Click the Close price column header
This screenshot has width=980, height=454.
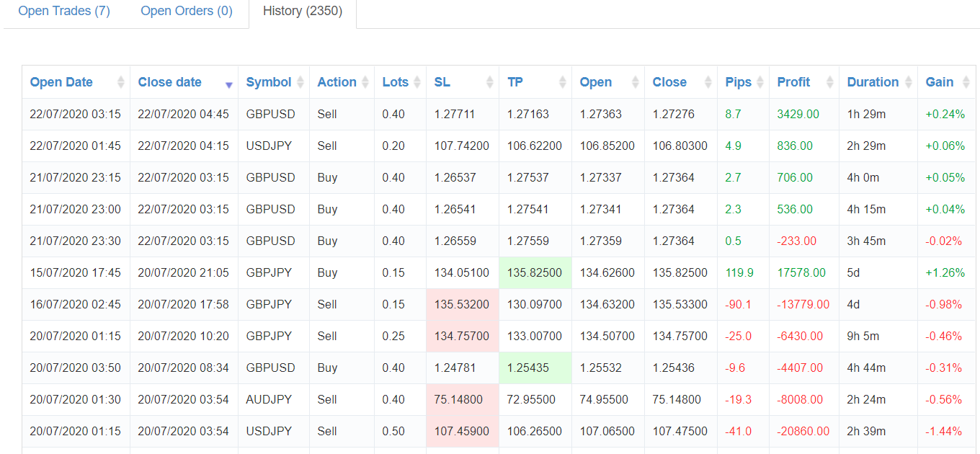pyautogui.click(x=669, y=82)
